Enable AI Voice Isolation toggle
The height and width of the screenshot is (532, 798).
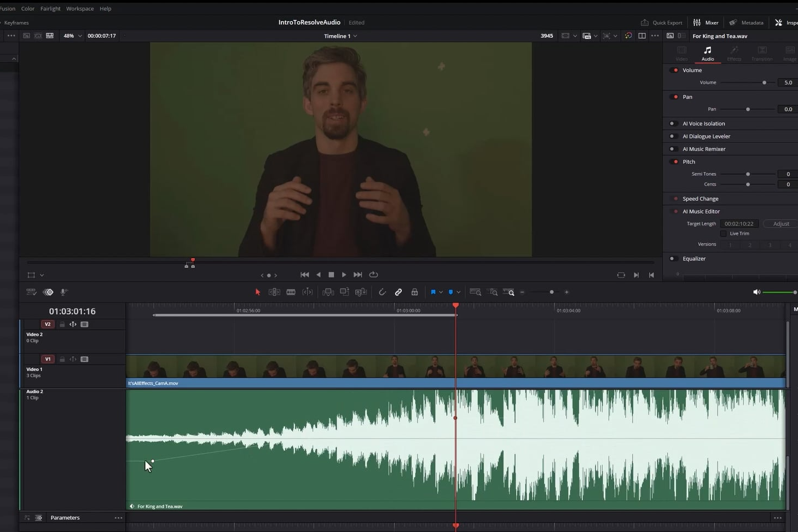pos(673,124)
